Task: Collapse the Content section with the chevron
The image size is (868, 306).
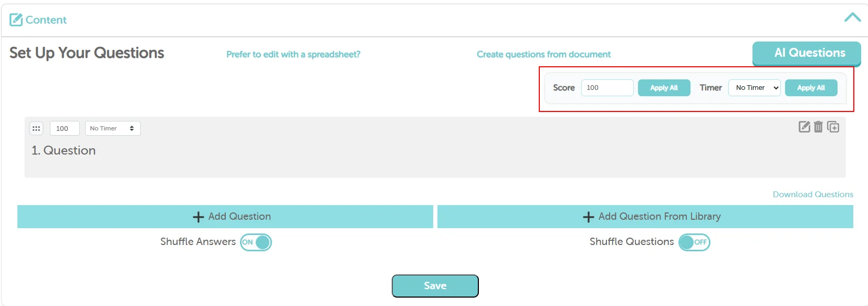Action: coord(852,17)
